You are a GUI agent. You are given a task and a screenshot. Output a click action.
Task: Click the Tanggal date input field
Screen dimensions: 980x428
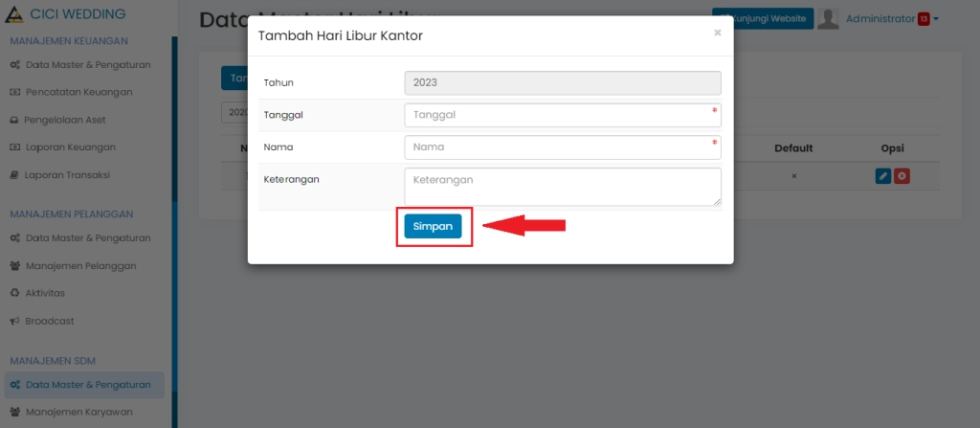(x=563, y=115)
